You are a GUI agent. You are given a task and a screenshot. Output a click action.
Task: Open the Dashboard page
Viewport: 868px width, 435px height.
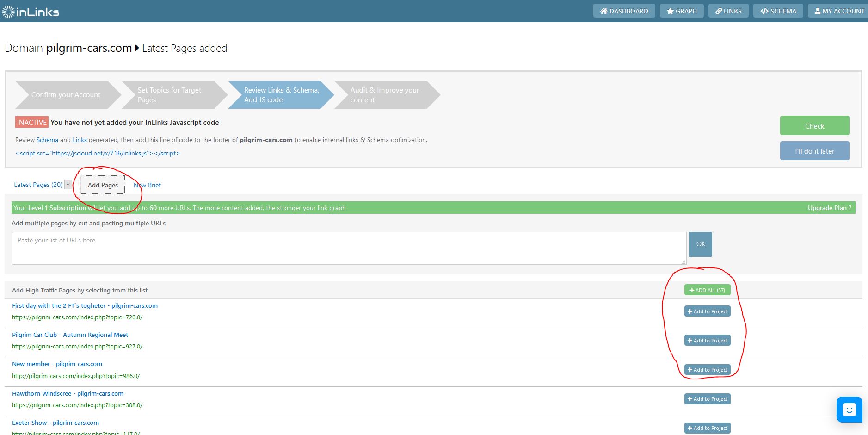[624, 11]
